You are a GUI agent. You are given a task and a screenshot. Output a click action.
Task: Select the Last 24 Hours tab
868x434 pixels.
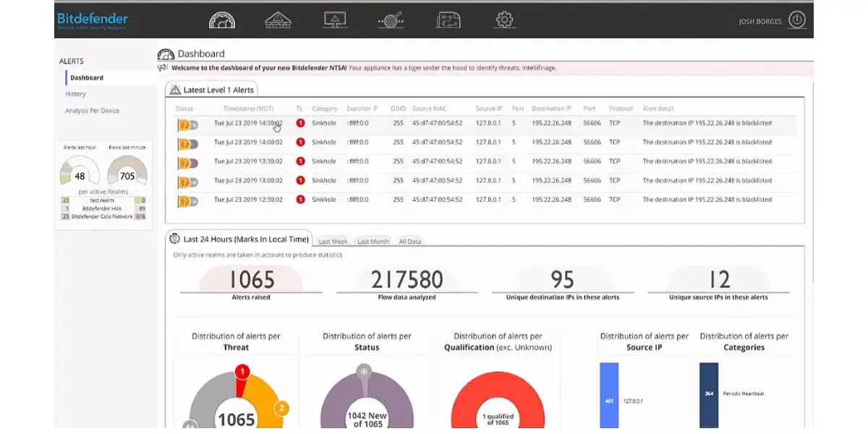239,239
